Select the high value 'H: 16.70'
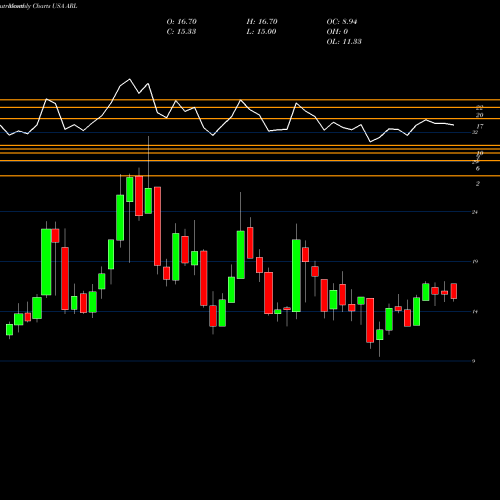Image resolution: width=500 pixels, height=500 pixels. click(262, 22)
